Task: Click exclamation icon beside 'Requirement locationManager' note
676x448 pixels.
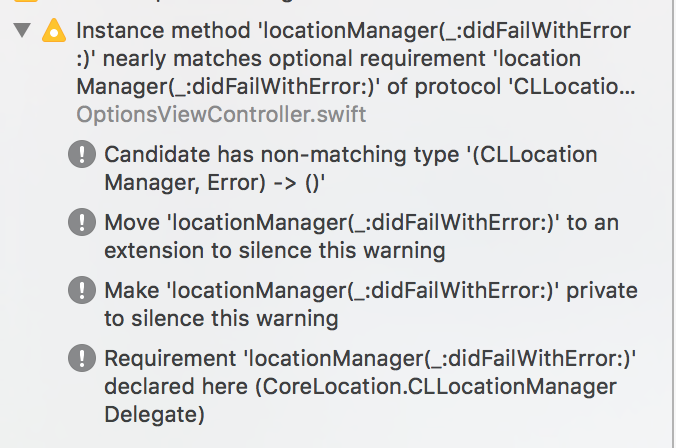Action: pos(82,358)
